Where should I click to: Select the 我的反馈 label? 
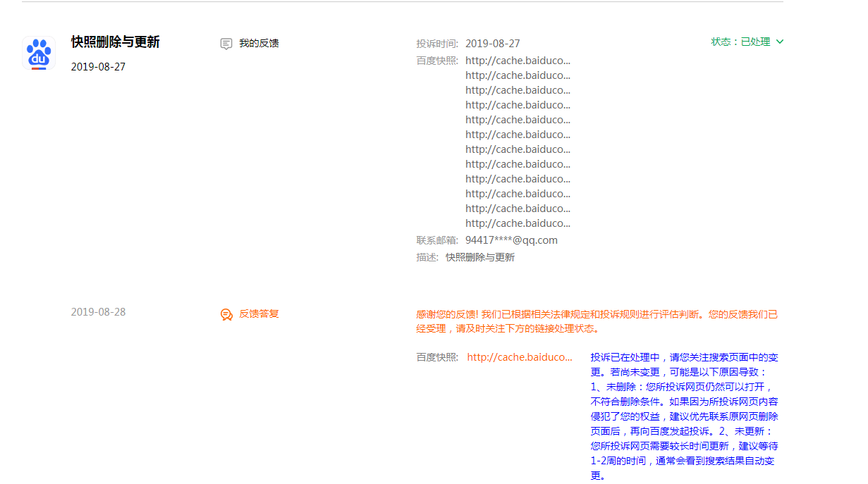[259, 43]
